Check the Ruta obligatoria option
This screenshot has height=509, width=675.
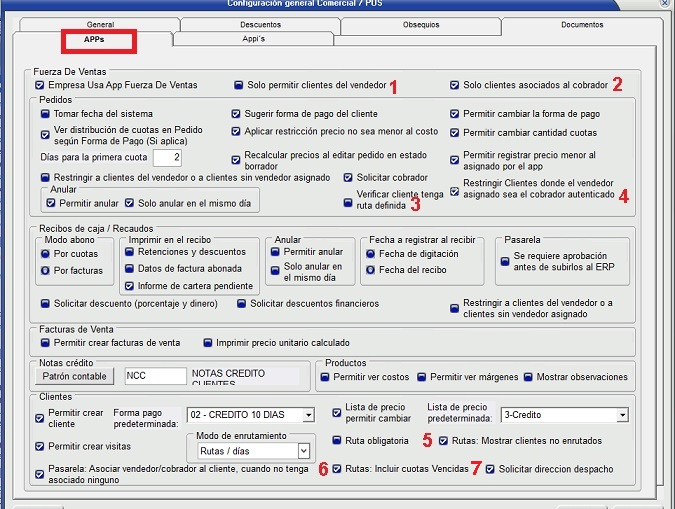[x=338, y=440]
